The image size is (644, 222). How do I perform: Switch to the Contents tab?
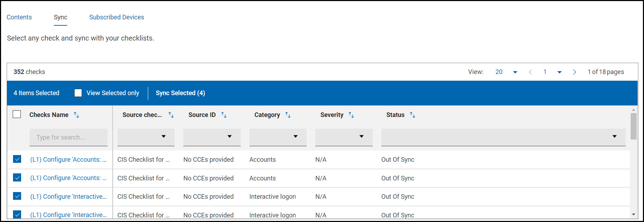19,17
